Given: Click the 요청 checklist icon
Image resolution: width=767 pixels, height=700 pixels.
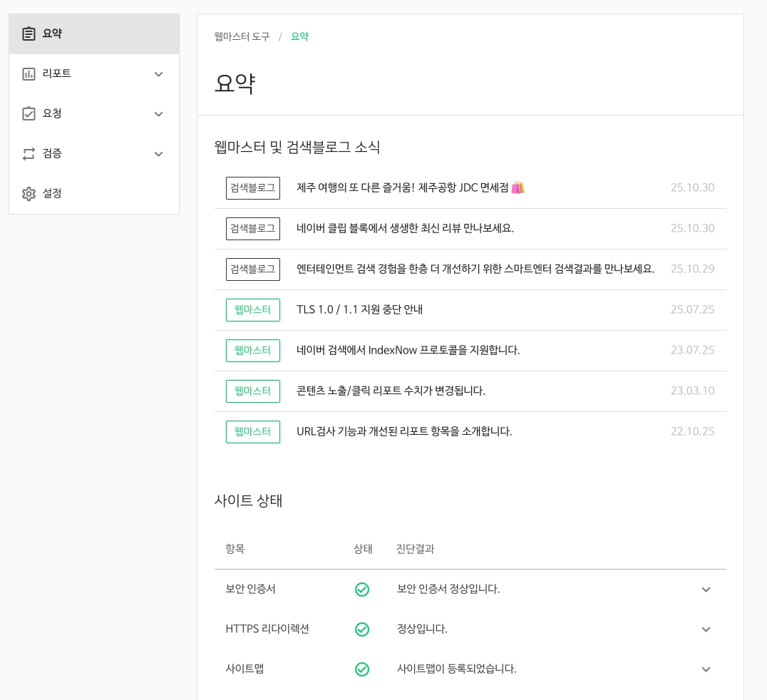Looking at the screenshot, I should (29, 113).
